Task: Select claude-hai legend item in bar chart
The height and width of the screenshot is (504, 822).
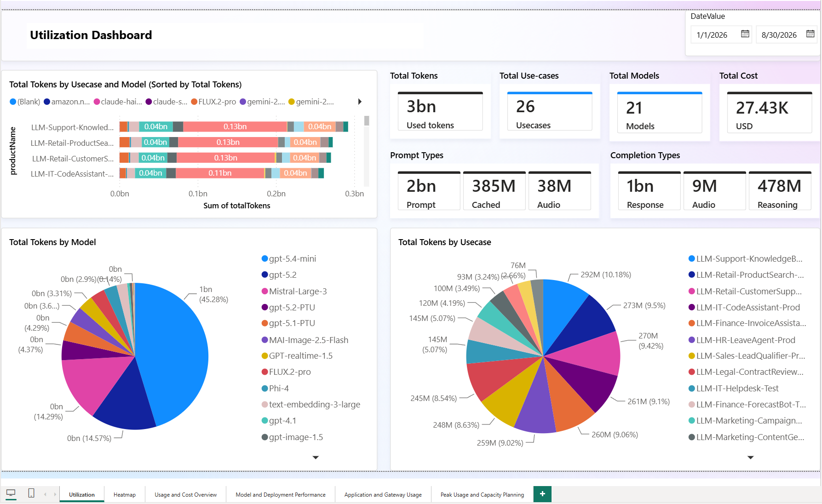Action: [118, 102]
